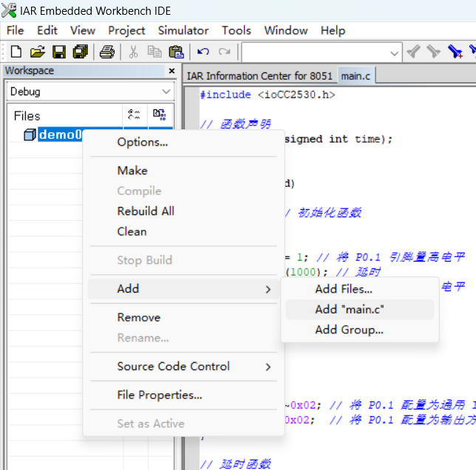Click the Open file folder icon
This screenshot has width=476, height=470.
[x=37, y=52]
